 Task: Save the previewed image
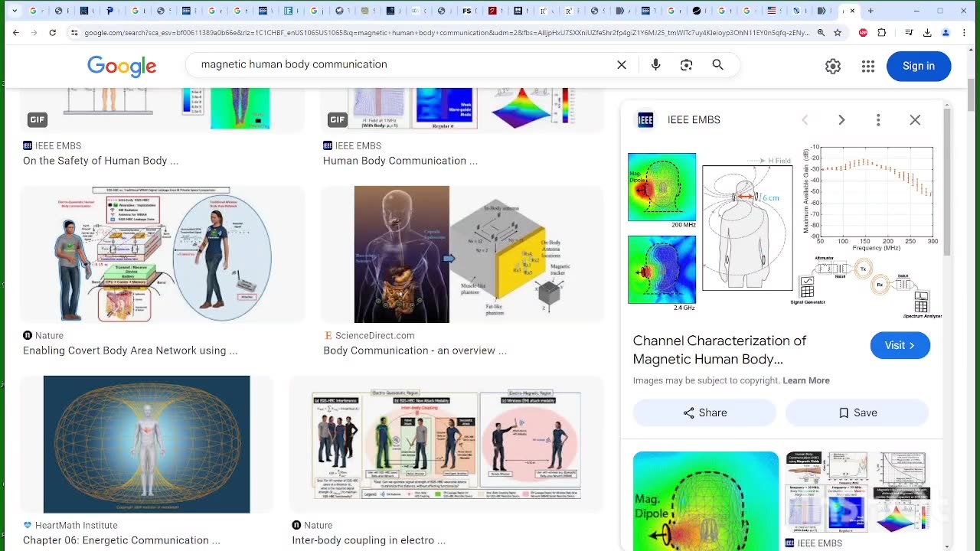(857, 412)
